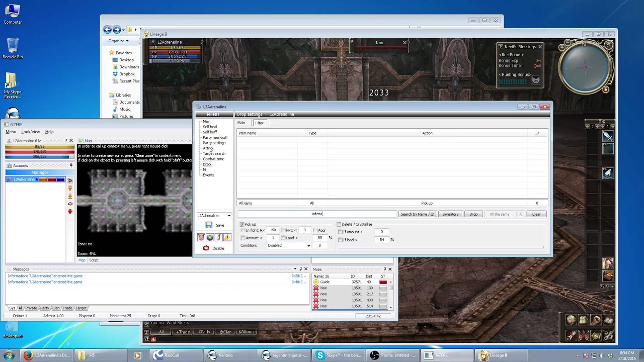Open the inventory bag icon in game menu

(x=584, y=320)
